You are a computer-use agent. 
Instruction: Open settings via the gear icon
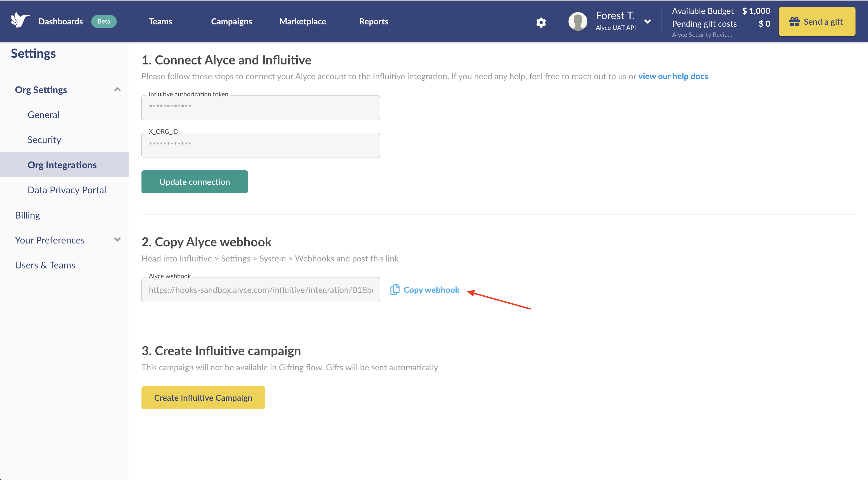[541, 21]
